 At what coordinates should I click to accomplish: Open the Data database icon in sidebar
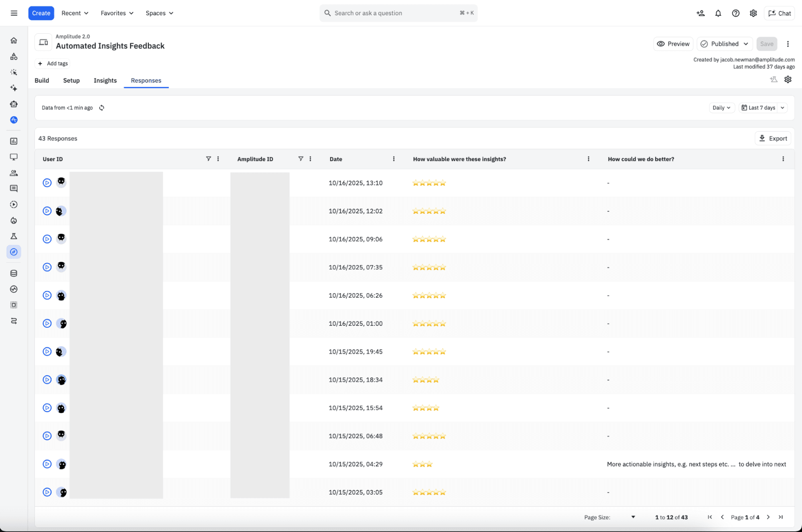(14, 273)
